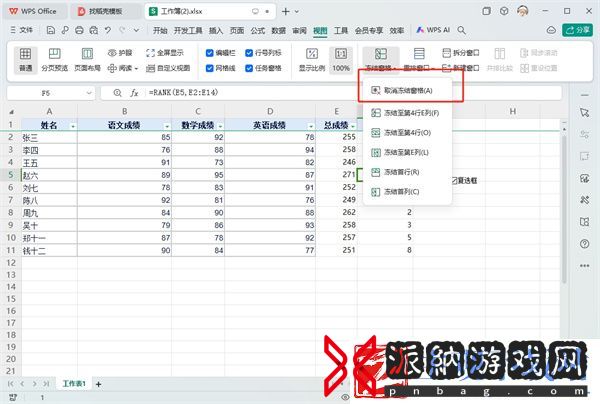This screenshot has width=600, height=404.
Task: Expand Reading mode (阅读) dropdown
Action: tap(137, 68)
